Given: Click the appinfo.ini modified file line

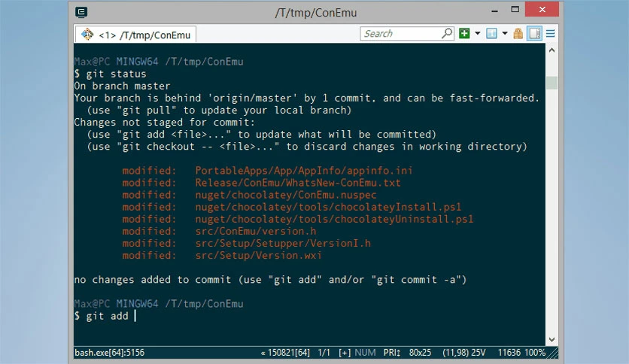Looking at the screenshot, I should coord(267,171).
